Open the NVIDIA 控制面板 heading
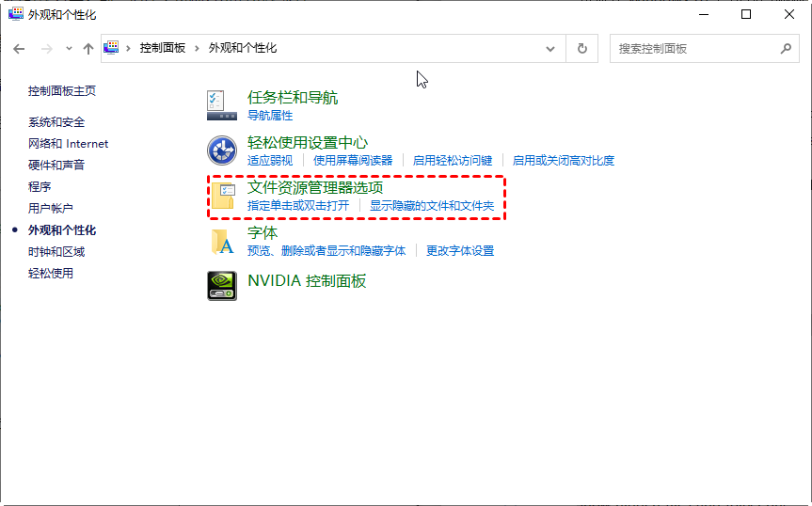Screen dimensions: 812x506 [307, 280]
